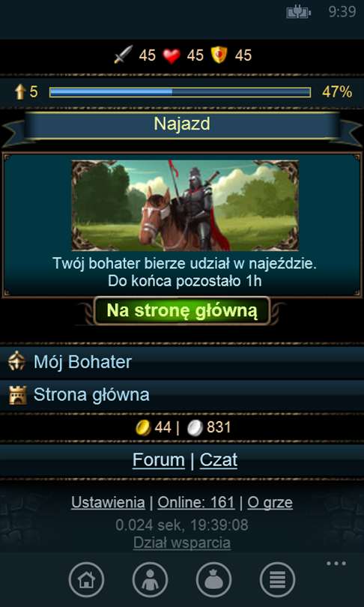
Task: Open the Czat link
Action: (219, 460)
